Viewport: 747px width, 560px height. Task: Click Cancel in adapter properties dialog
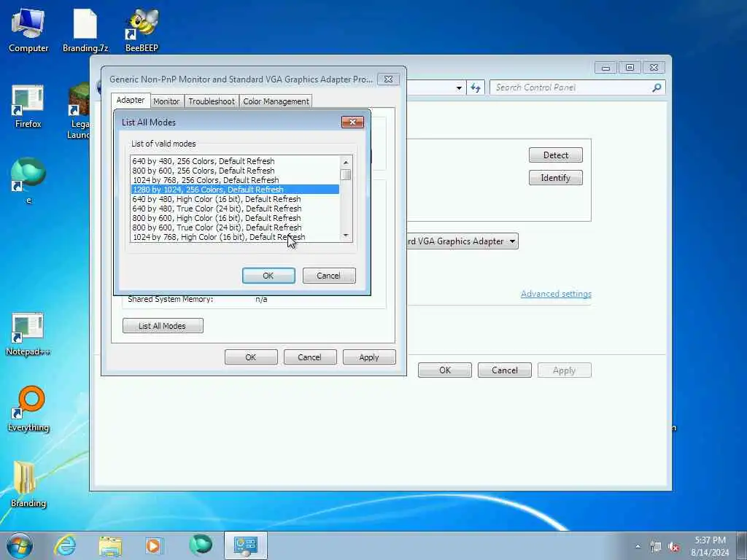point(309,357)
